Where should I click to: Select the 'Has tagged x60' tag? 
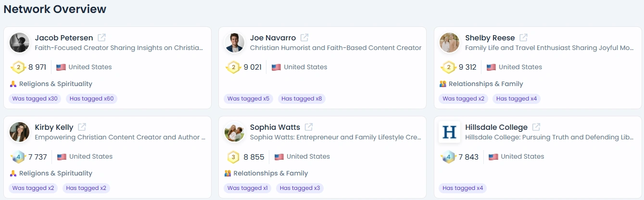point(92,99)
